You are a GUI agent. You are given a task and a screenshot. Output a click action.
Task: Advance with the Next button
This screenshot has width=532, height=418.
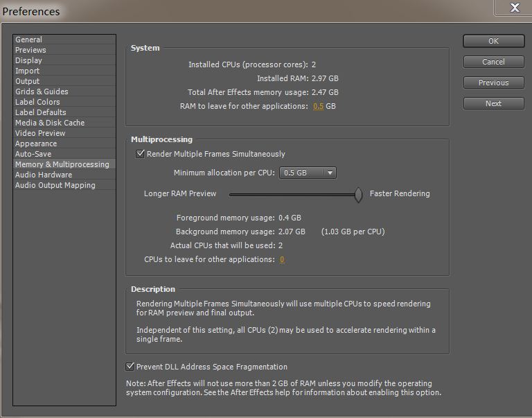(x=494, y=103)
